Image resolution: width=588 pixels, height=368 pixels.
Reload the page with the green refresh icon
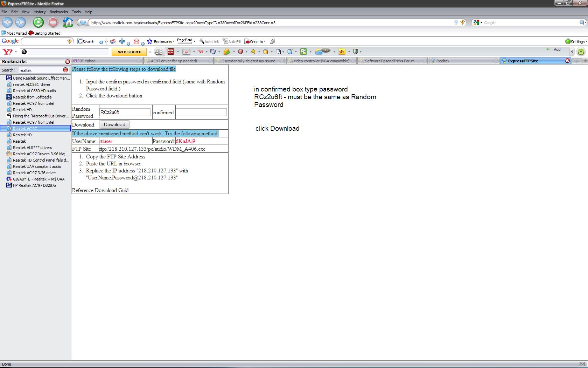click(x=38, y=22)
